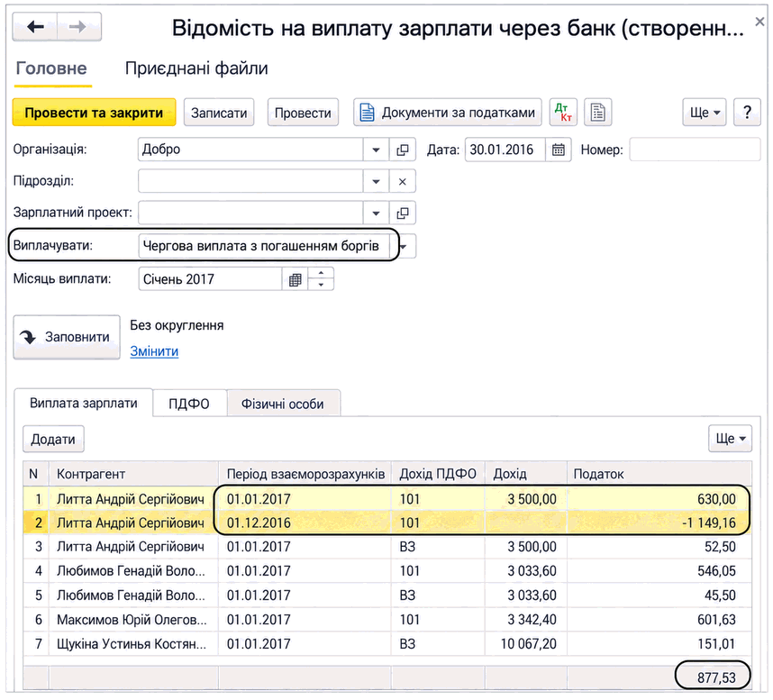Image resolution: width=773 pixels, height=700 pixels.
Task: Decrease Місяць виплати with the down spinner
Action: point(321,285)
